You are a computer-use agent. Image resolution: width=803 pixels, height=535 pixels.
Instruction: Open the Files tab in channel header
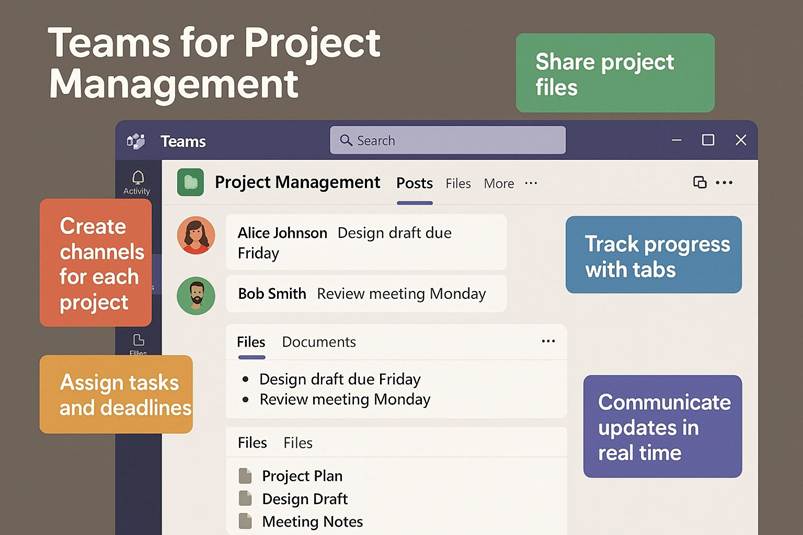pos(458,183)
